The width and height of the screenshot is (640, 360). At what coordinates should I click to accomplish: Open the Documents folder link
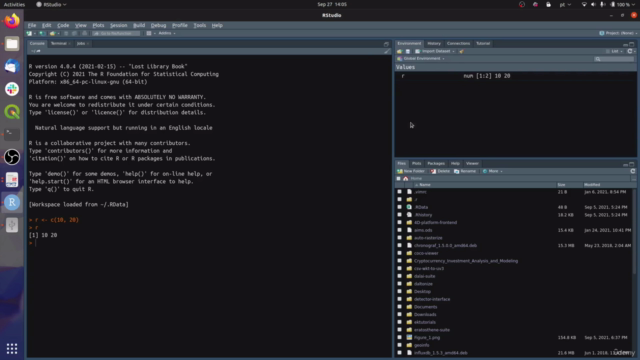click(425, 307)
